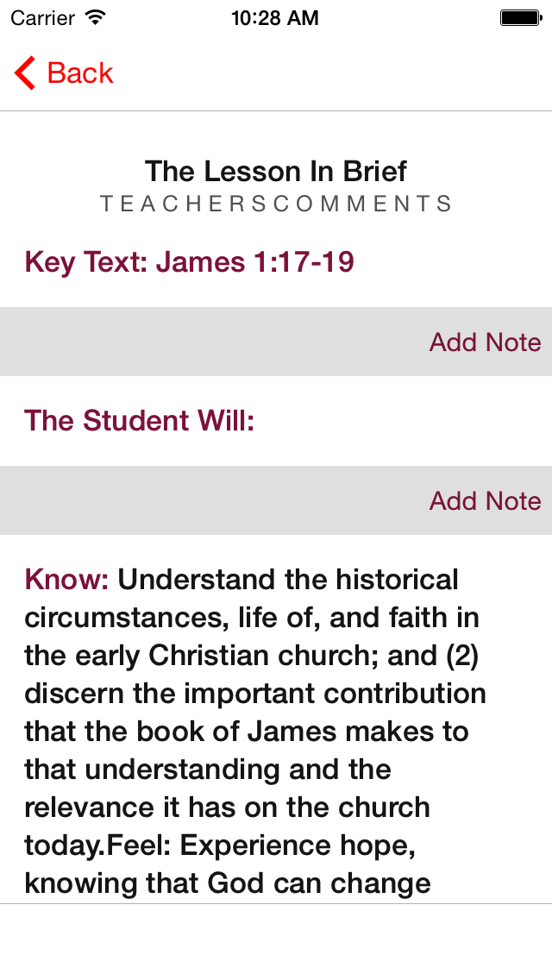The image size is (552, 980).
Task: Select "The Lesson In Brief" title
Action: point(276,171)
